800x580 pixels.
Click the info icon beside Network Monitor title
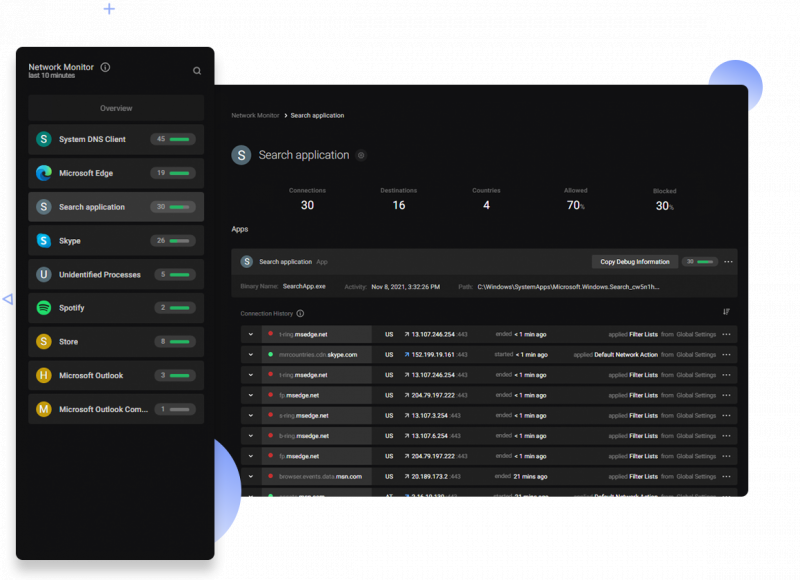pos(105,67)
